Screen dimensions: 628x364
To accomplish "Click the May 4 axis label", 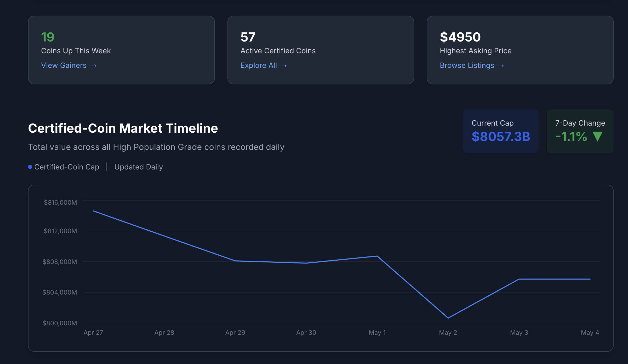I will pyautogui.click(x=590, y=332).
